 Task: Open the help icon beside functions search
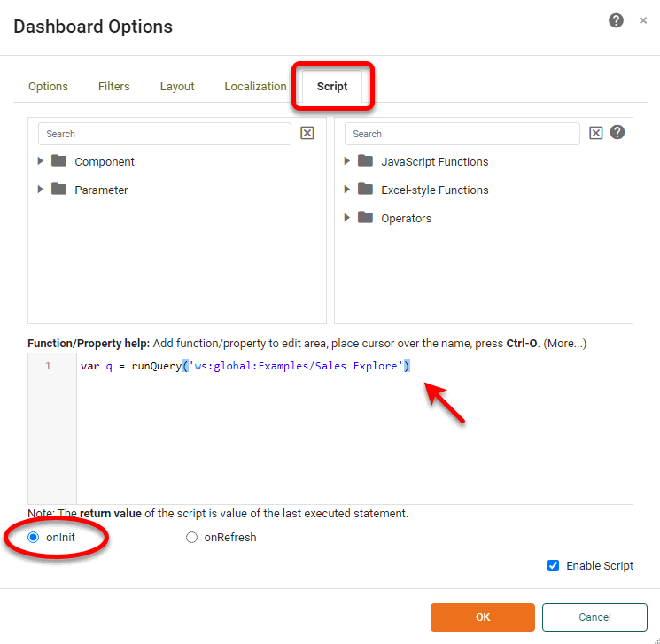click(x=617, y=132)
